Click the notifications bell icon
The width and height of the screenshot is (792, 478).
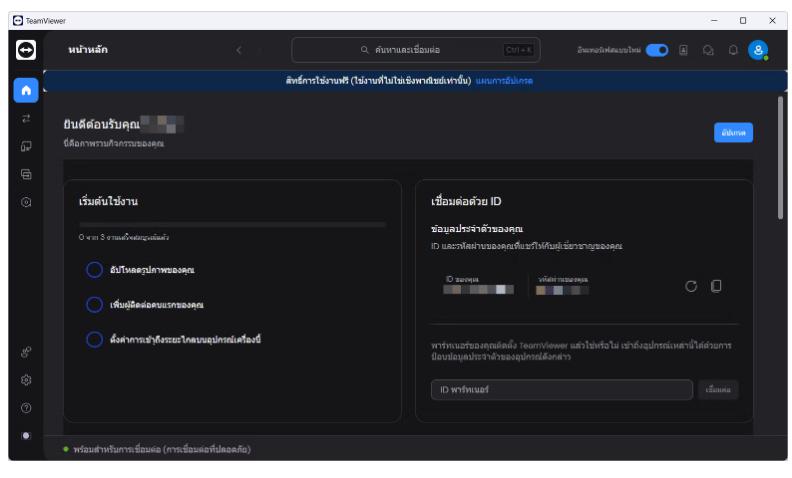(x=733, y=50)
